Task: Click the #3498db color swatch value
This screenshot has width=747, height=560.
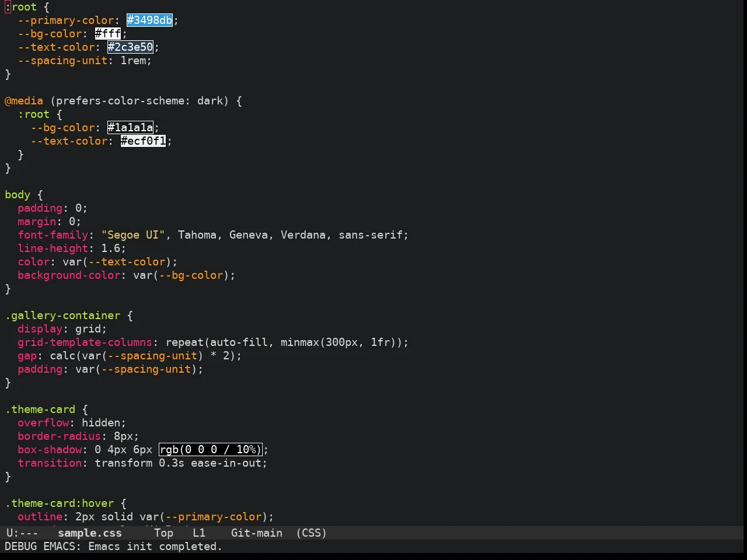Action: (150, 20)
